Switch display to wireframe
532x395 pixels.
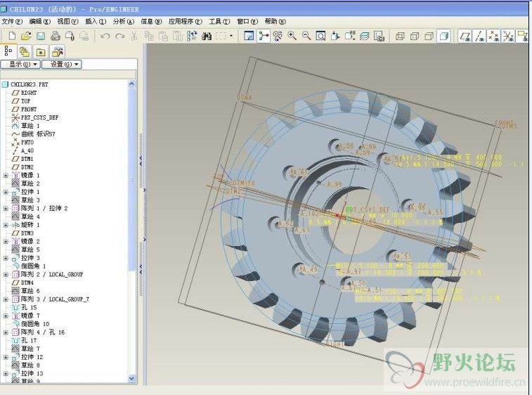point(401,36)
